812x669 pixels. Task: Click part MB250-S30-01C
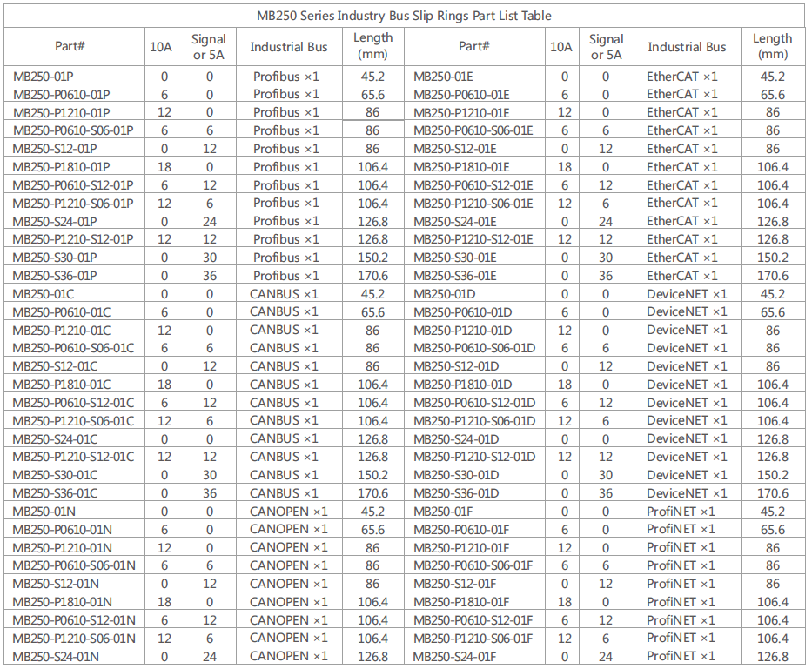pyautogui.click(x=55, y=475)
